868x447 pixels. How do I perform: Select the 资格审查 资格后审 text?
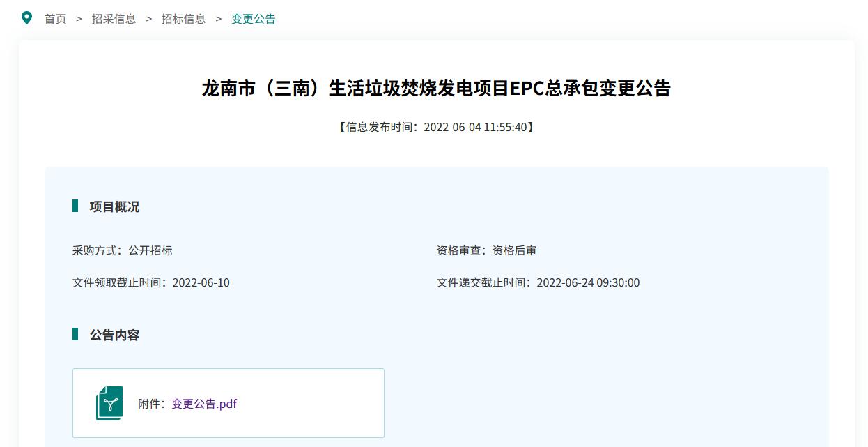pyautogui.click(x=486, y=250)
